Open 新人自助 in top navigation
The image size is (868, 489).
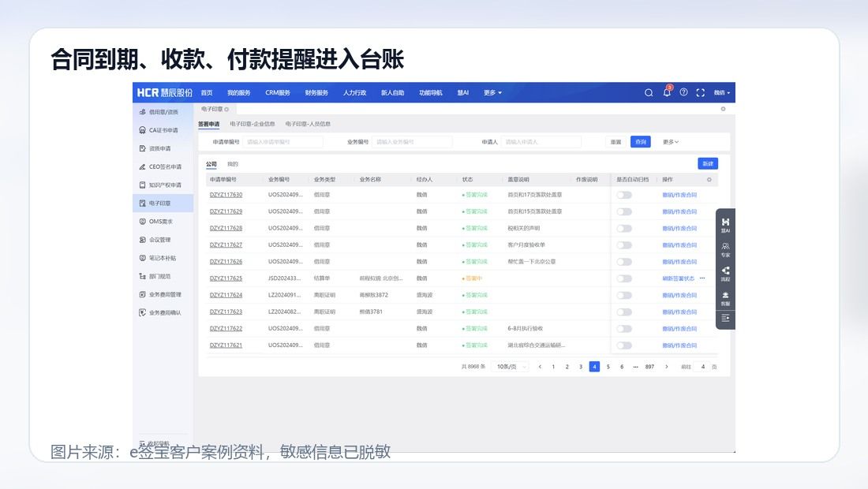392,93
